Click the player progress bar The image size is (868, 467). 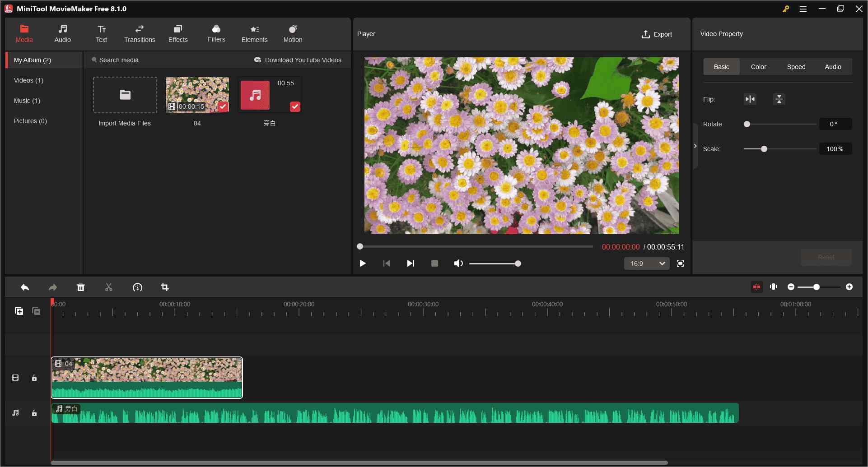tap(476, 246)
